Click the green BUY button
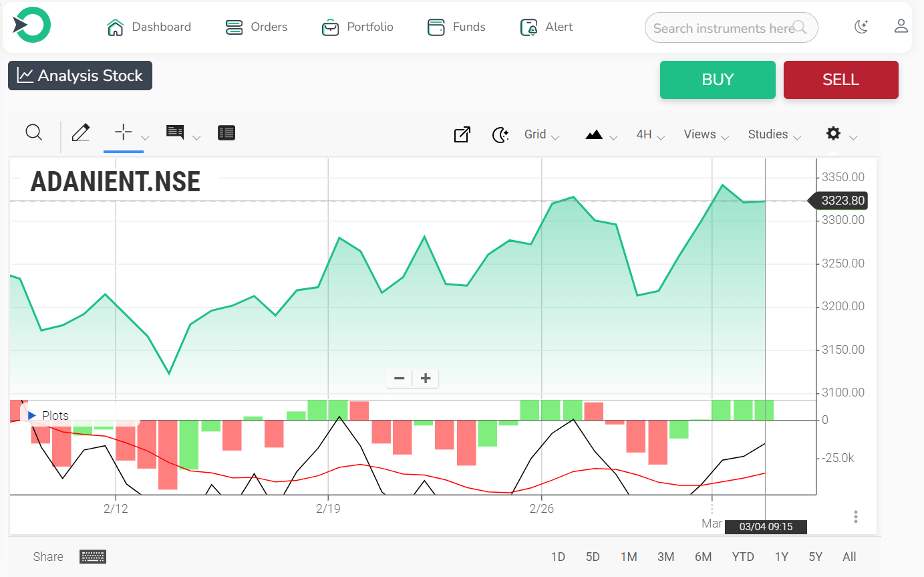The width and height of the screenshot is (924, 577). (x=718, y=80)
